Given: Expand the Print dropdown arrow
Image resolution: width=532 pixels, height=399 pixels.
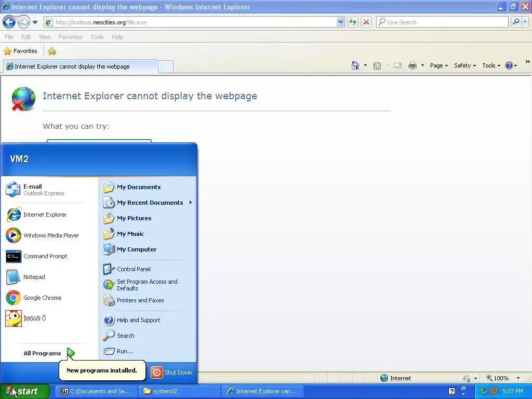Looking at the screenshot, I should tap(422, 65).
